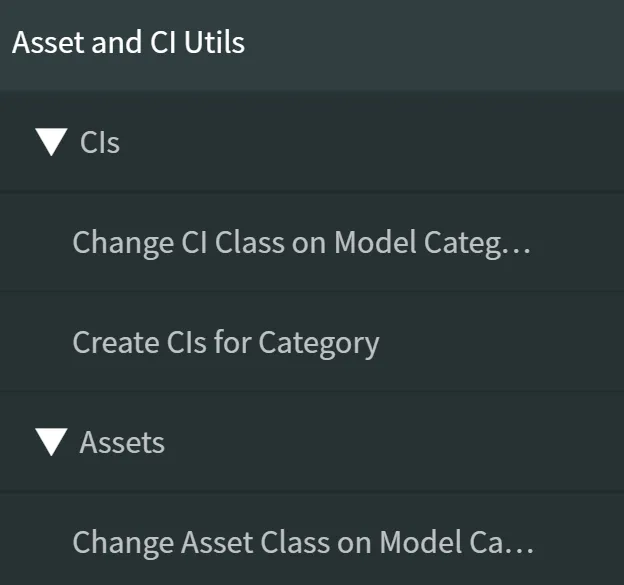624x585 pixels.
Task: Select the truncated Change CI Class item
Action: tap(301, 242)
